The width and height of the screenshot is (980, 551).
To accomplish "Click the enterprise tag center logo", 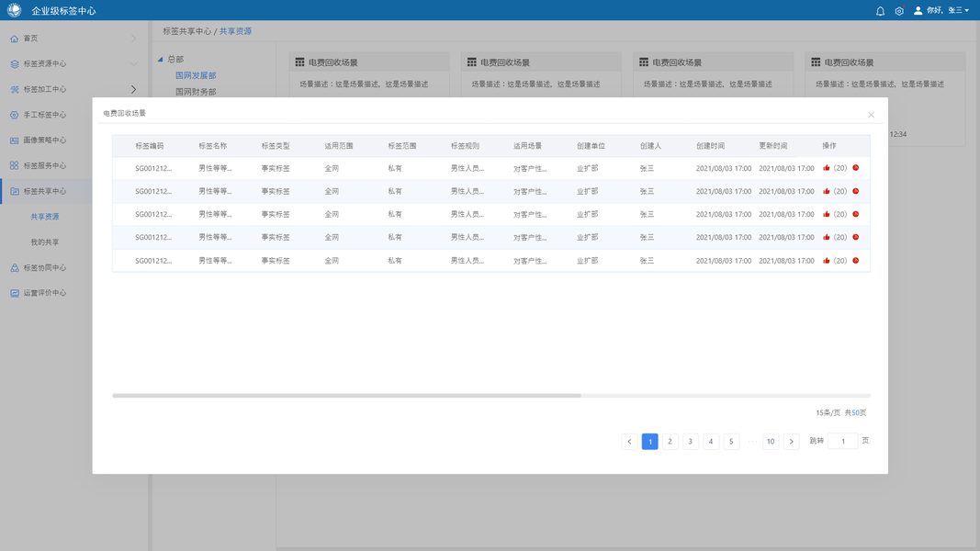I will point(14,10).
